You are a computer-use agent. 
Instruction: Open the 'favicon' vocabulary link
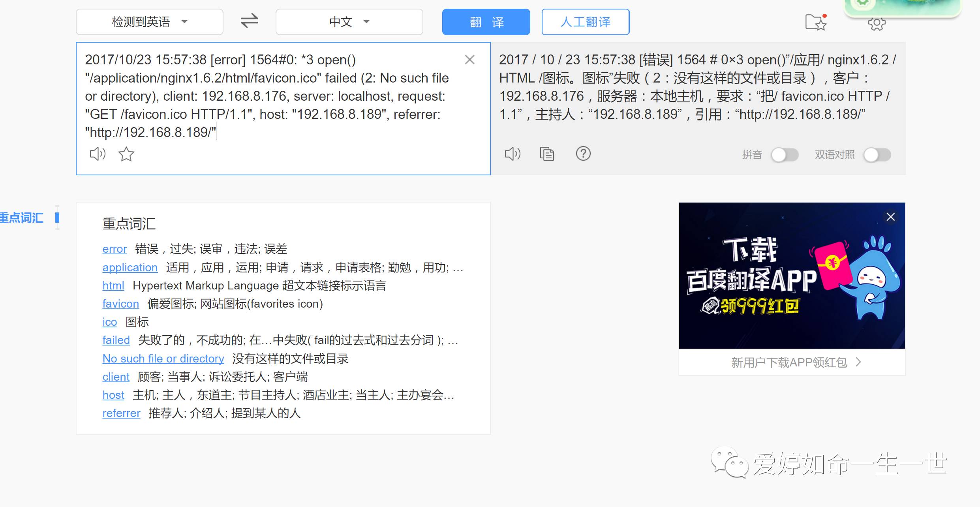(120, 304)
